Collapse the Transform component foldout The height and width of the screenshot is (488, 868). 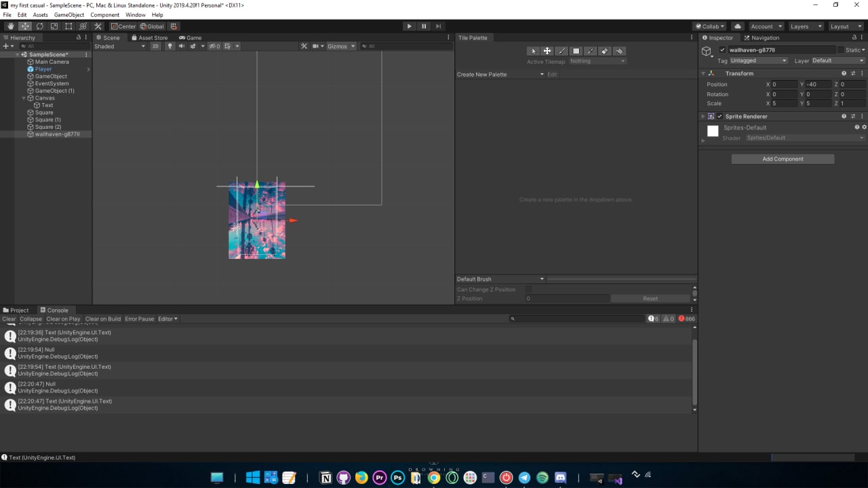(x=703, y=73)
